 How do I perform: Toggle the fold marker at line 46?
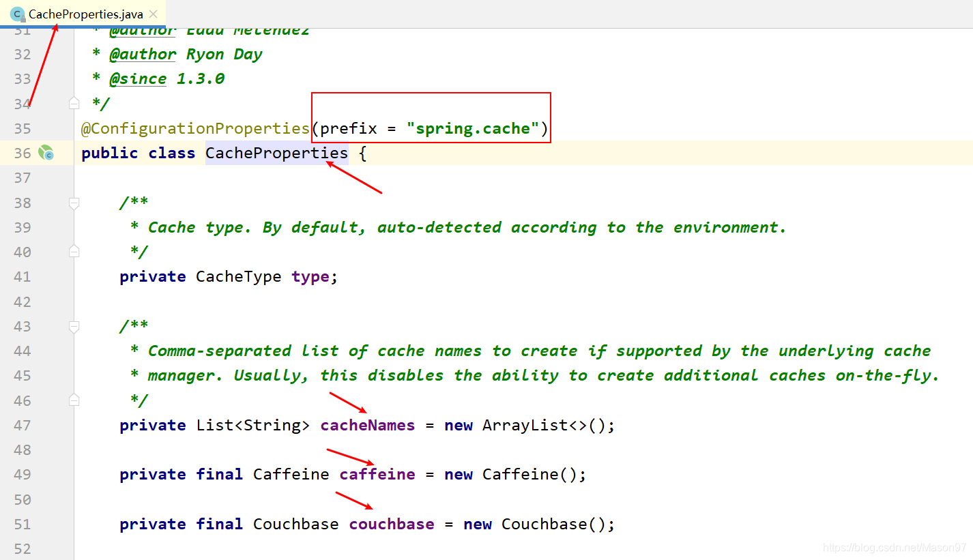coord(74,400)
